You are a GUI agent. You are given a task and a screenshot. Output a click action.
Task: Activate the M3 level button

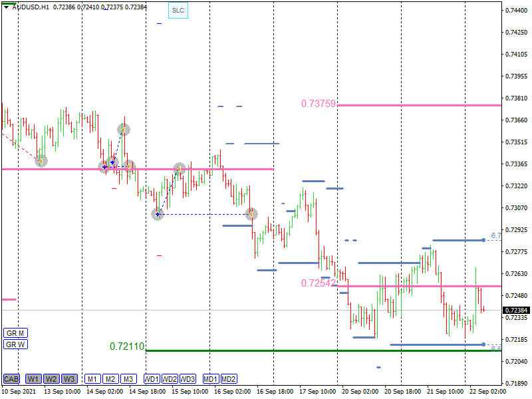(x=128, y=379)
